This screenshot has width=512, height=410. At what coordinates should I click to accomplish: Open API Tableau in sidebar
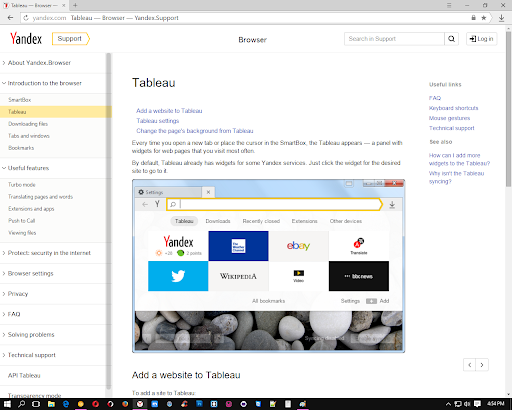point(24,375)
